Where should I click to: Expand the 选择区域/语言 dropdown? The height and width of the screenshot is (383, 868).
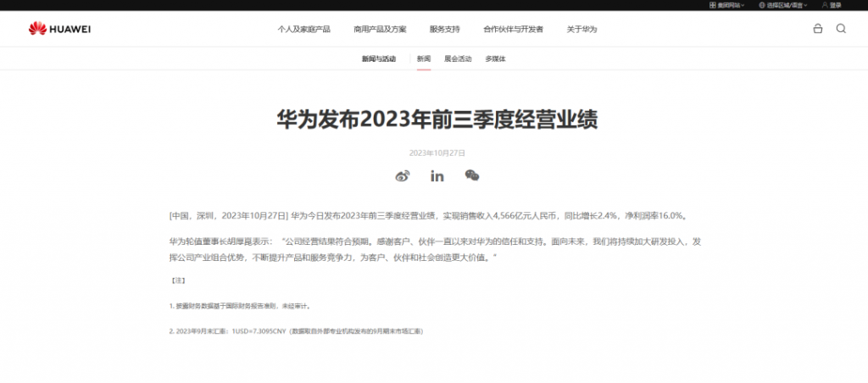[782, 5]
